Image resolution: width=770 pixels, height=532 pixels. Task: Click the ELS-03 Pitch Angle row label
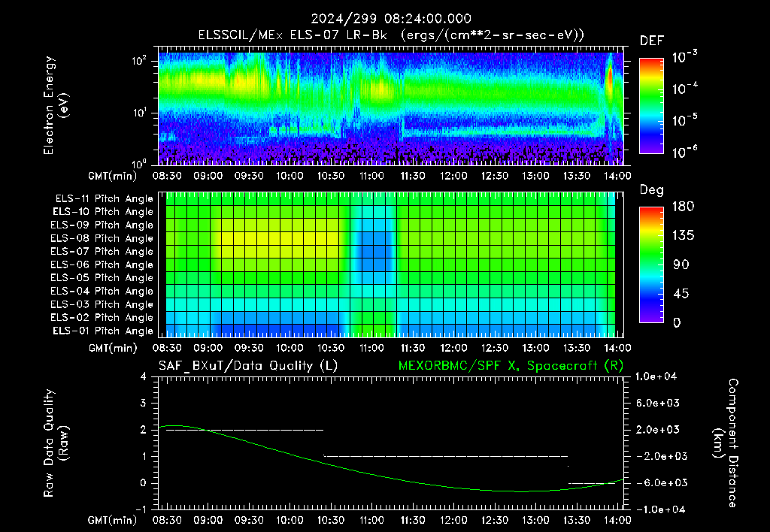[102, 304]
